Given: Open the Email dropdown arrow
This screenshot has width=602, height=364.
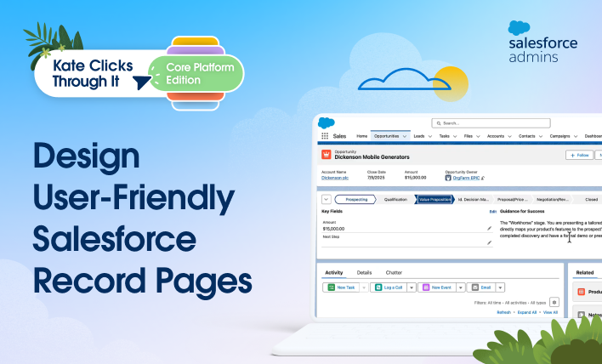Looking at the screenshot, I should click(x=500, y=287).
